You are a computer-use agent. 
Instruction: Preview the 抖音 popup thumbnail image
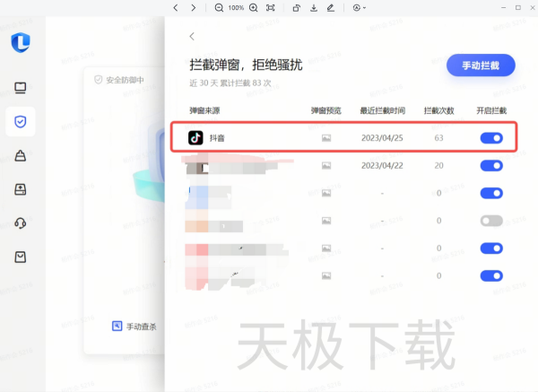click(x=326, y=138)
